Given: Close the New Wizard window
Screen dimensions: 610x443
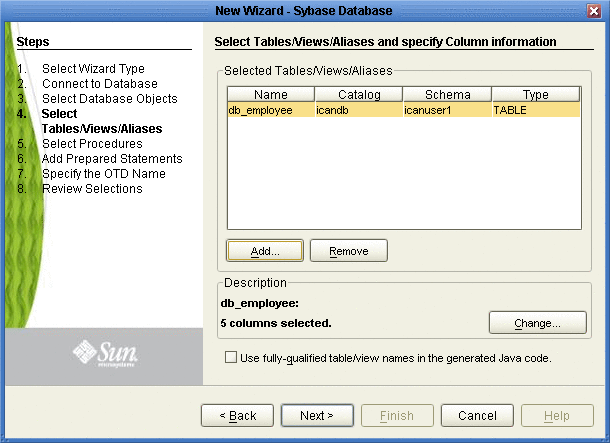Looking at the screenshot, I should pos(594,11).
